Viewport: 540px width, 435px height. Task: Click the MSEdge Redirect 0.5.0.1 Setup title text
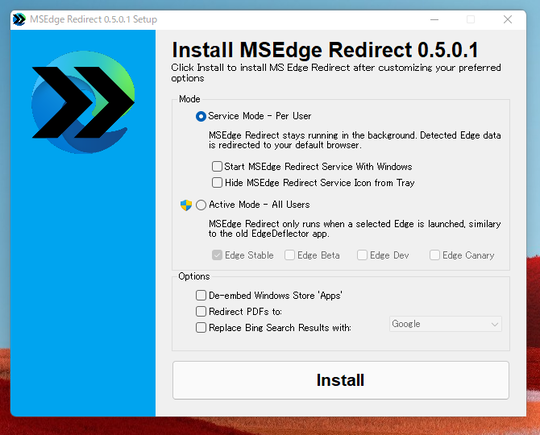[x=93, y=19]
